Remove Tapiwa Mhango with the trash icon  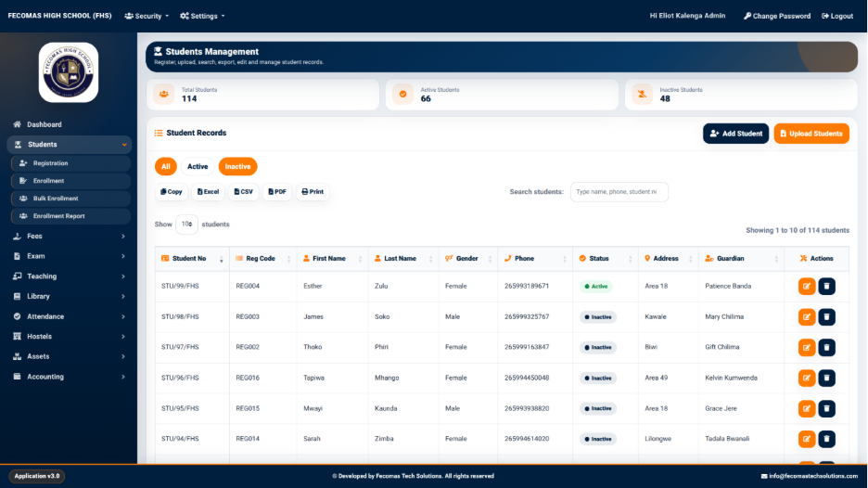[826, 378]
